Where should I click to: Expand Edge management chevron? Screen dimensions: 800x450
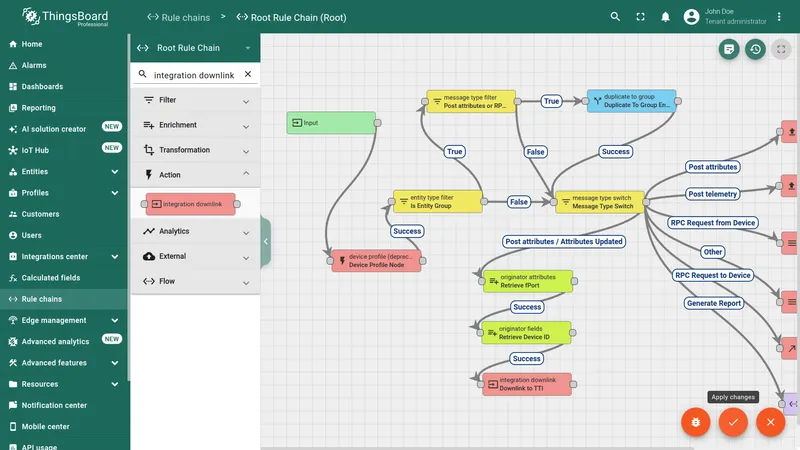114,320
